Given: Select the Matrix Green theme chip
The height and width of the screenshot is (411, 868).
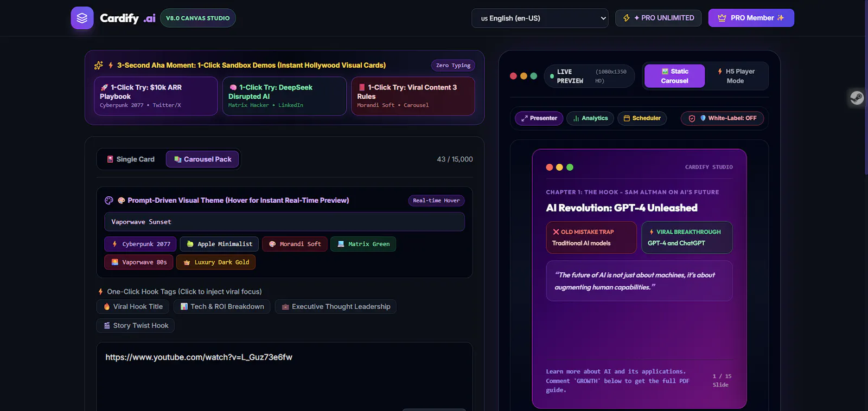Looking at the screenshot, I should (x=363, y=244).
